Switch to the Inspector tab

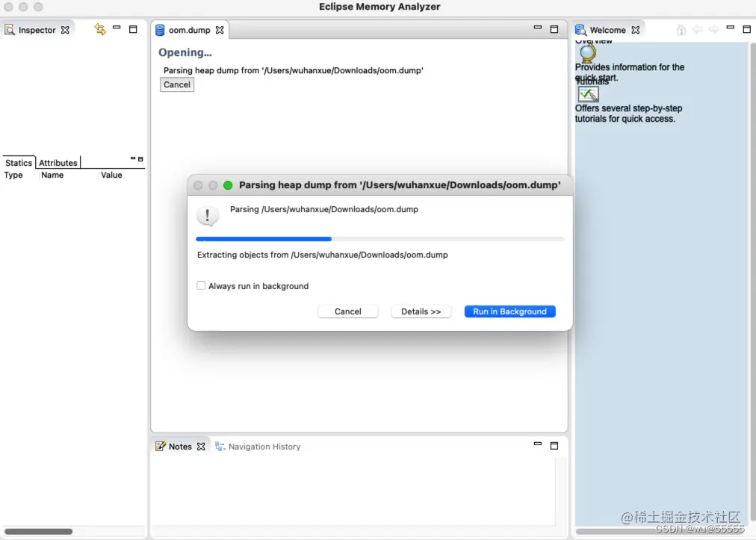tap(37, 30)
